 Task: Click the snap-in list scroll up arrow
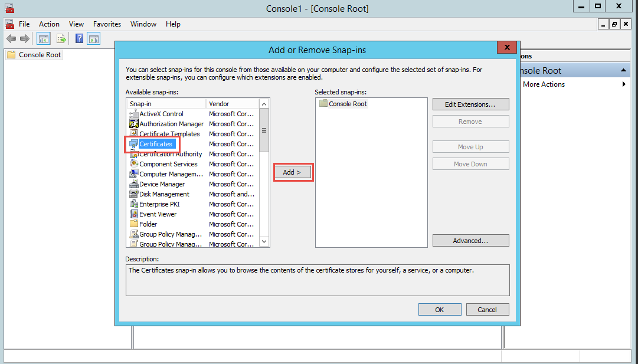point(264,104)
